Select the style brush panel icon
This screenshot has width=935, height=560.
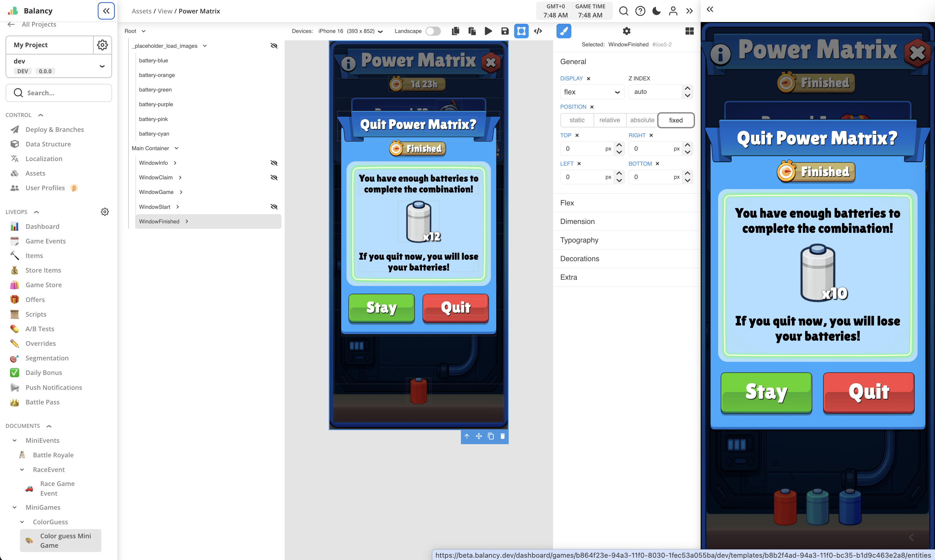pyautogui.click(x=564, y=31)
